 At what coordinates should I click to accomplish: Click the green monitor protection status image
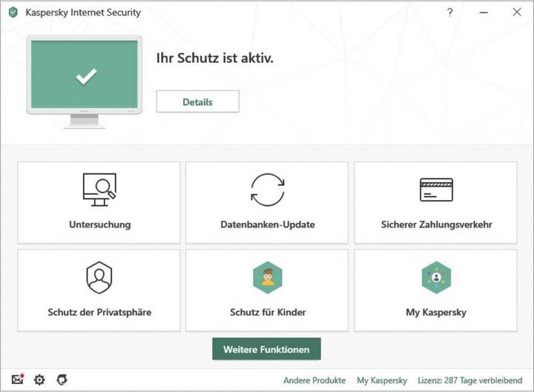pos(84,82)
